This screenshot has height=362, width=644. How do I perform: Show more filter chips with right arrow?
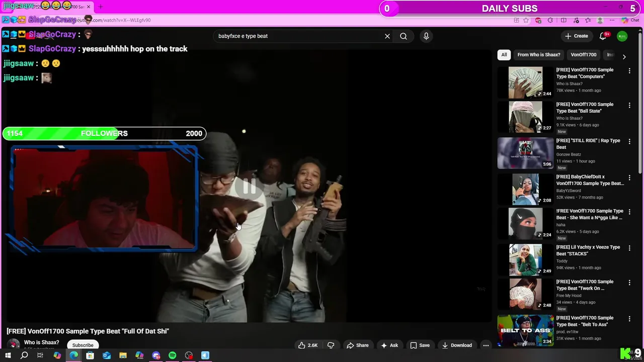tap(624, 57)
